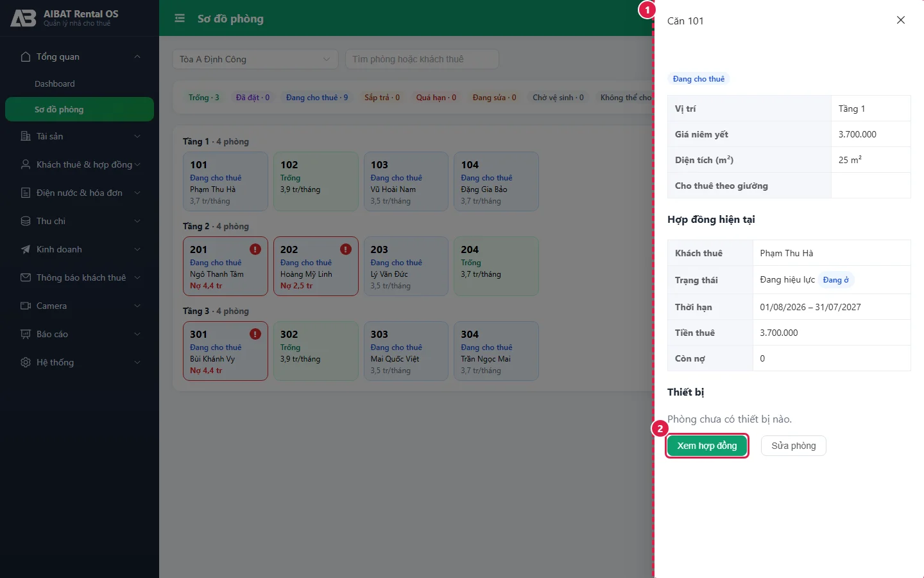Close the Căn 101 detail panel
The height and width of the screenshot is (578, 924).
coord(901,20)
